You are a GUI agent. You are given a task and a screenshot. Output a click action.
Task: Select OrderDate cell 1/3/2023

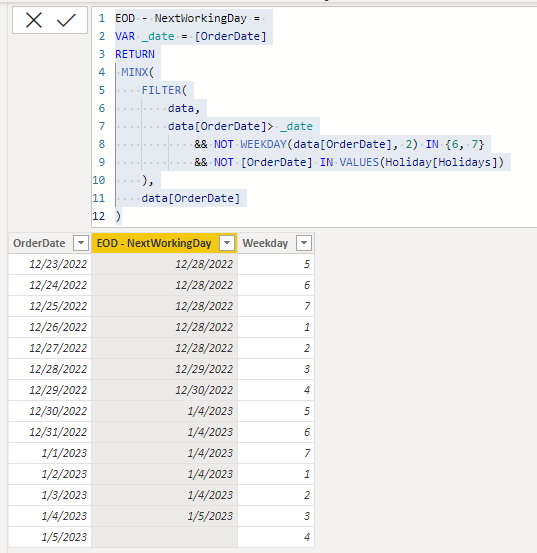tap(50, 495)
